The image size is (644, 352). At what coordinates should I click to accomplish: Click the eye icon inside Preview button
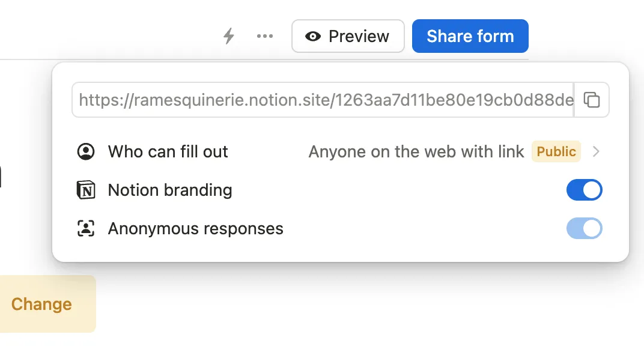tap(312, 36)
